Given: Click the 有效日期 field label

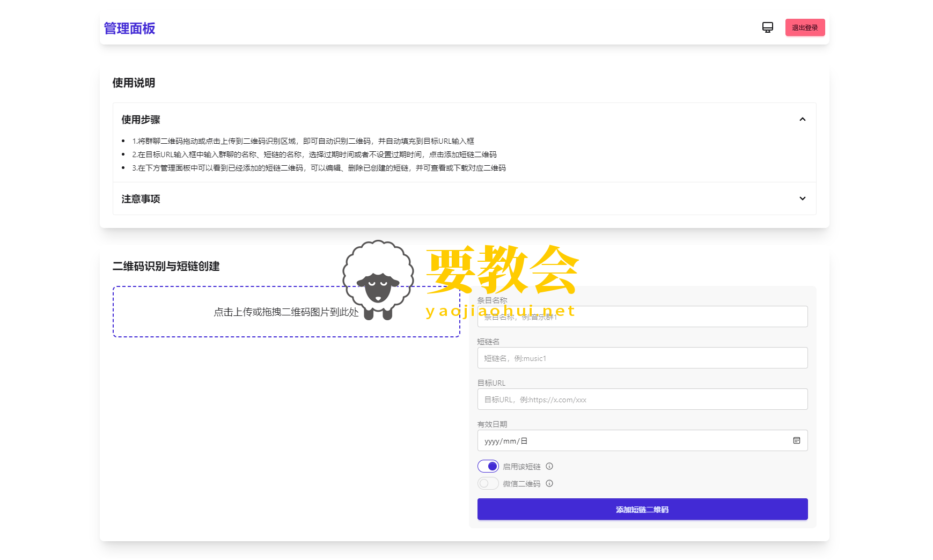Looking at the screenshot, I should tap(492, 424).
